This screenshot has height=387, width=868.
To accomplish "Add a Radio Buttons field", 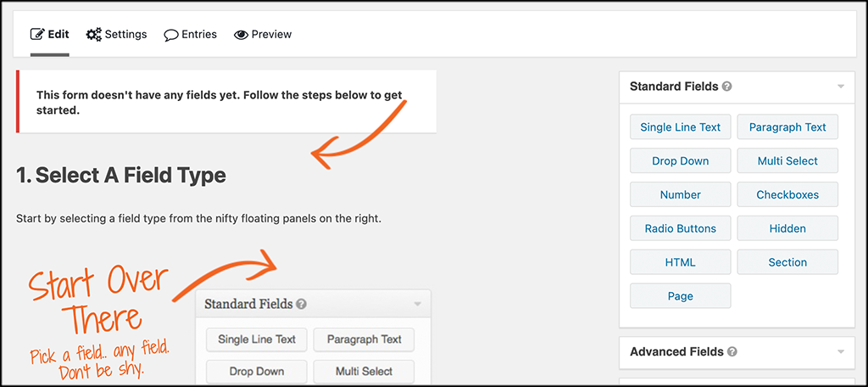I will point(681,228).
